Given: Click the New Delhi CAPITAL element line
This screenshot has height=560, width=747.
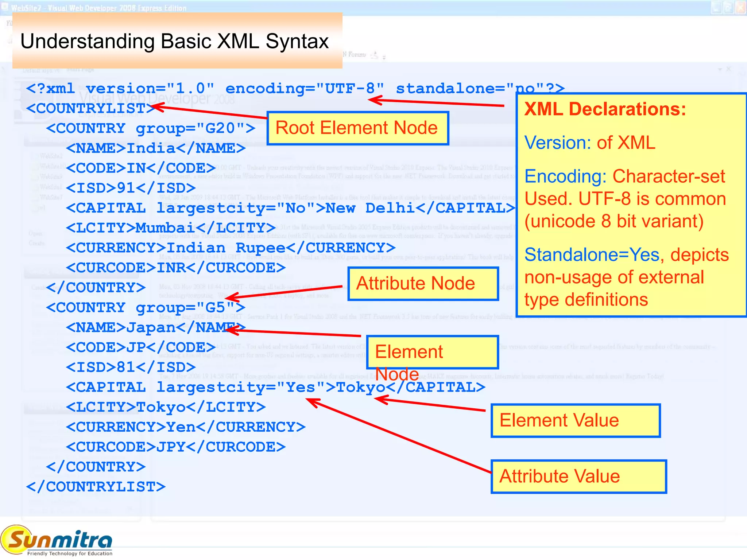Looking at the screenshot, I should (x=290, y=208).
